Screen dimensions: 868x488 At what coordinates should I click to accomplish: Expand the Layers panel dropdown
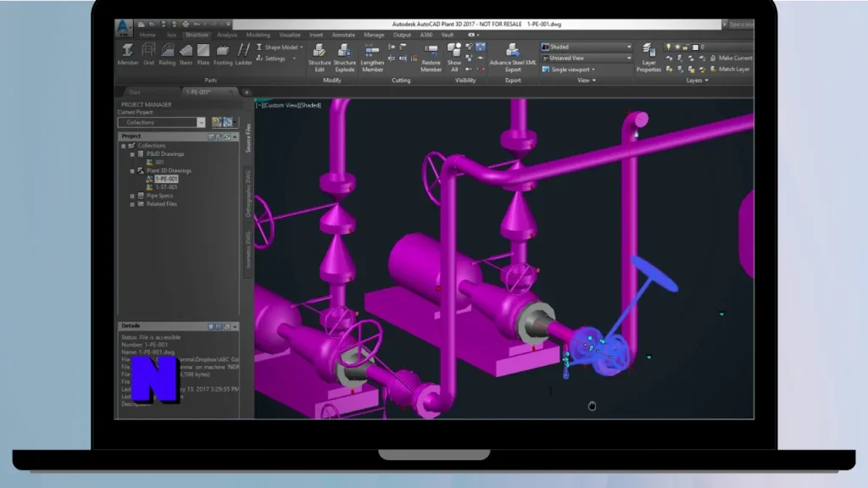point(697,80)
